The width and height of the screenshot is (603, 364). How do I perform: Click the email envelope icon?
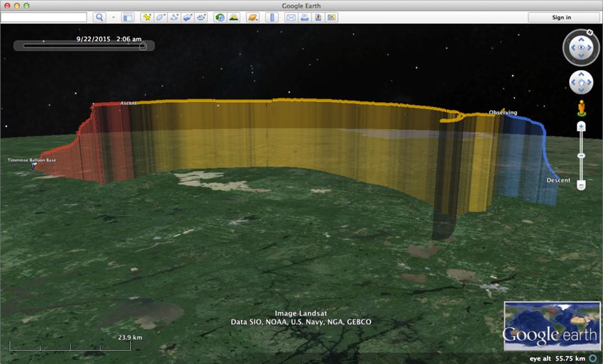pos(291,17)
